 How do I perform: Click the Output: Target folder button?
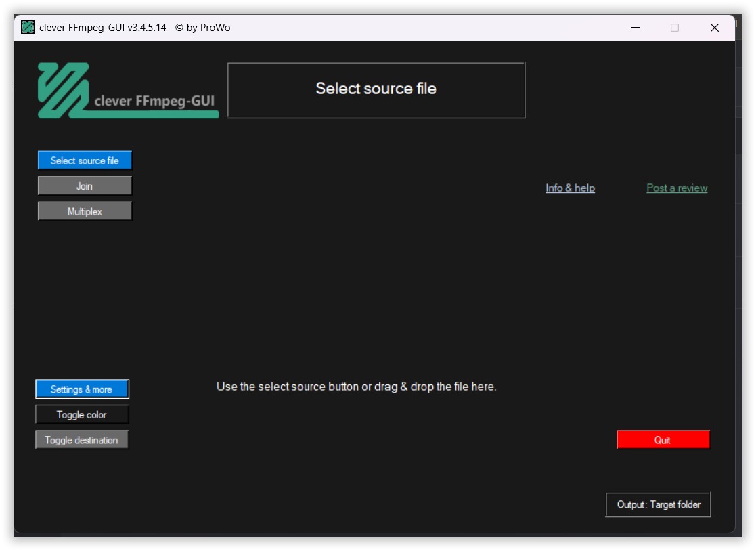658,505
